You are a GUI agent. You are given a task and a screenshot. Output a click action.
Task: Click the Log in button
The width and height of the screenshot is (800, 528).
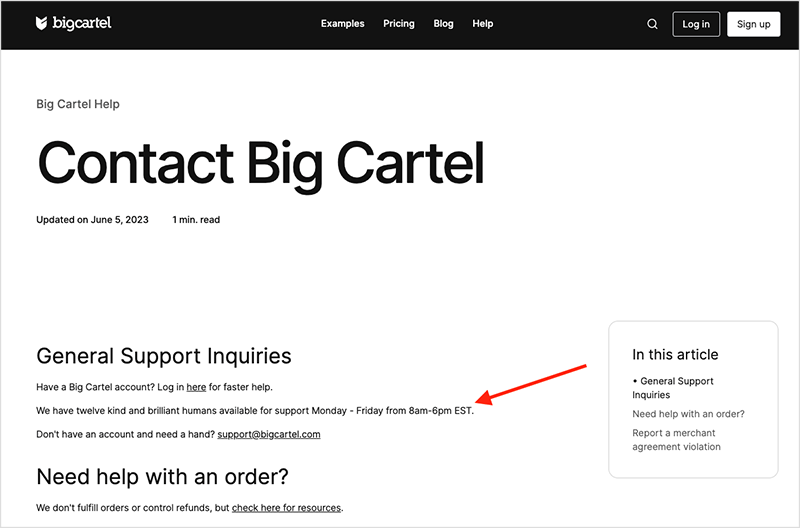[696, 24]
